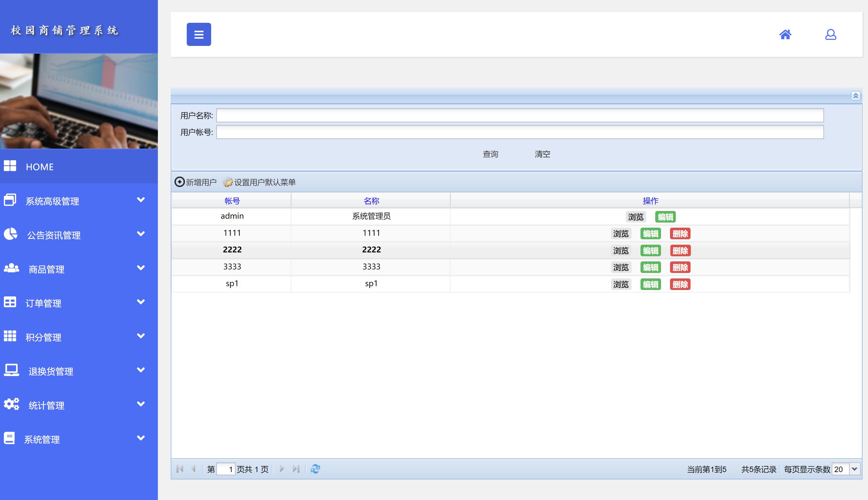Go to previous page icon
868x500 pixels.
click(193, 469)
